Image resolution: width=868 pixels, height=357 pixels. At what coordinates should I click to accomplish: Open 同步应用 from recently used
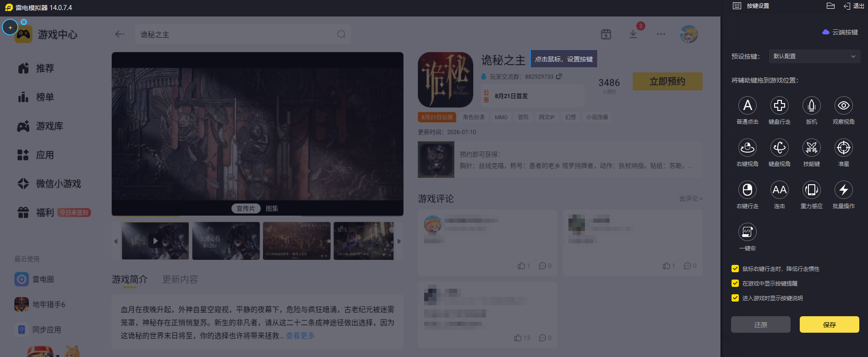tap(38, 330)
